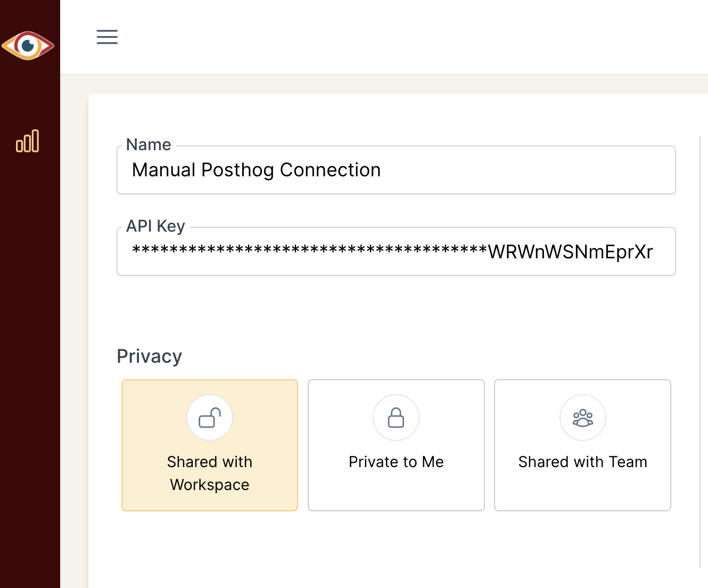Click the open padlock icon on the workspace card
This screenshot has width=708, height=588.
coord(209,418)
